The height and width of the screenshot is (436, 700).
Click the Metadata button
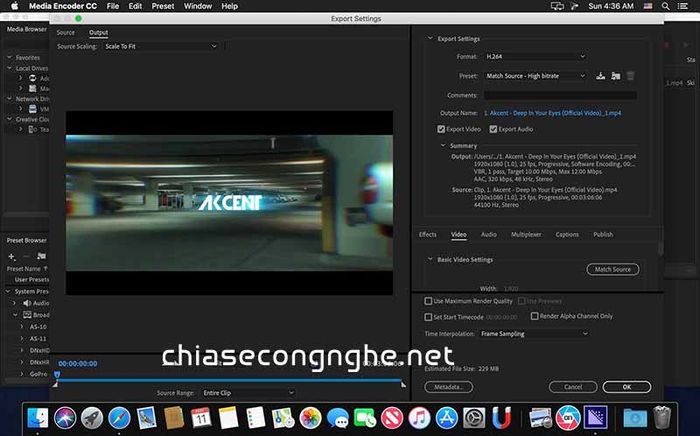click(x=448, y=387)
